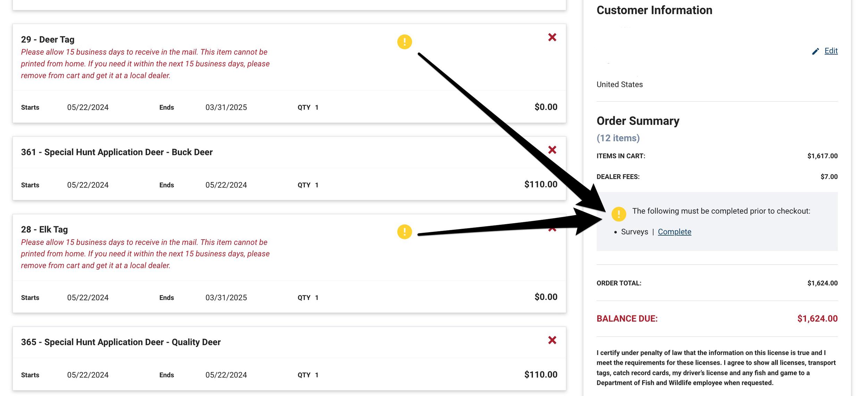
Task: Click the warning icon on 29 - Deer Tag
Action: click(x=404, y=41)
